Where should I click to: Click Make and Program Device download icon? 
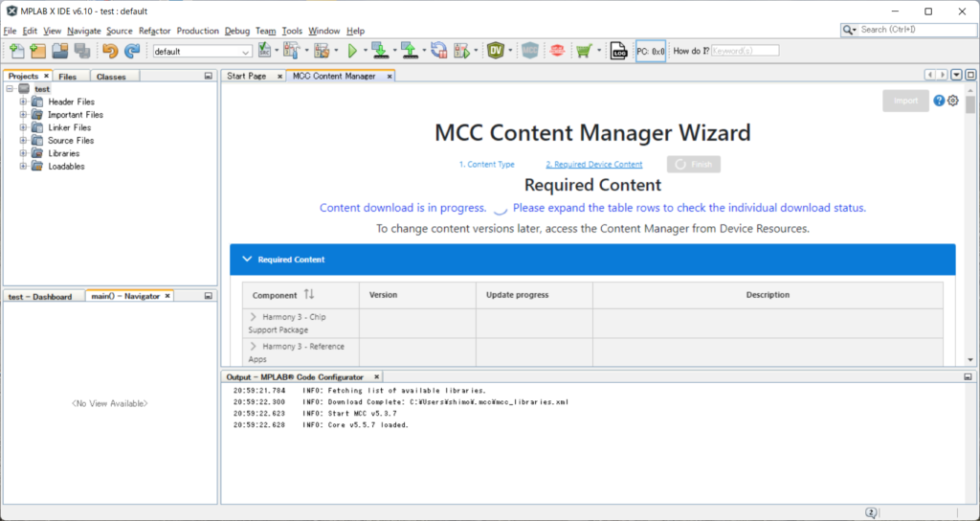(x=379, y=52)
